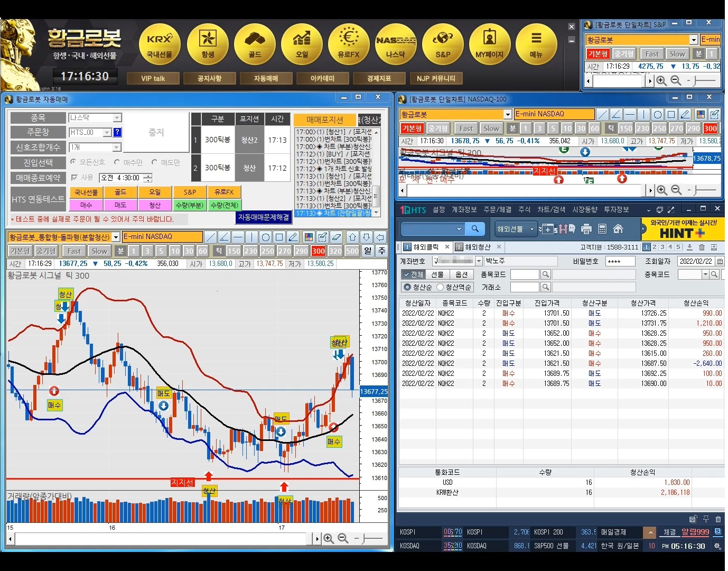Select rectangle drawing tool in main chart toolbar

(x=279, y=237)
